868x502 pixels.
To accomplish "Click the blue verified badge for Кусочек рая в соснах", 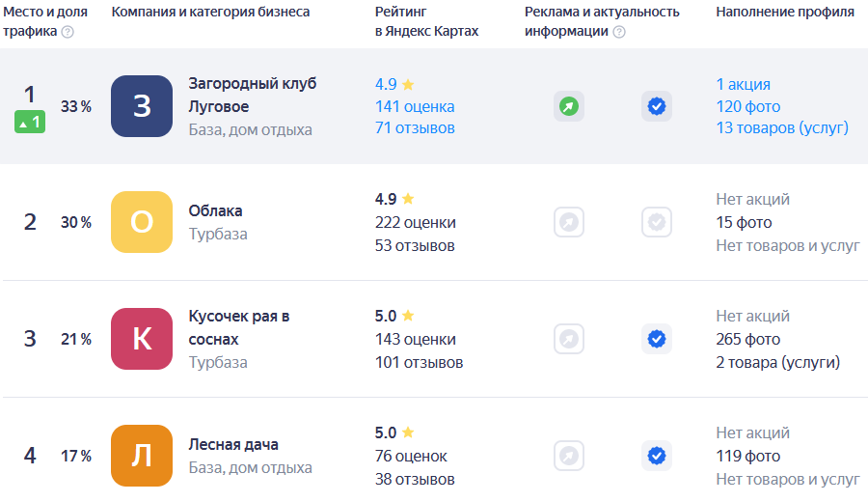I will click(657, 339).
